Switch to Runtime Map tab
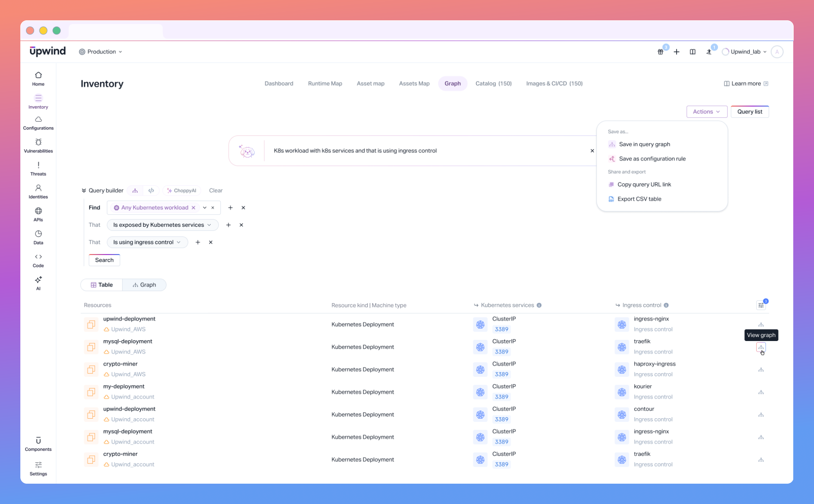 pyautogui.click(x=325, y=84)
